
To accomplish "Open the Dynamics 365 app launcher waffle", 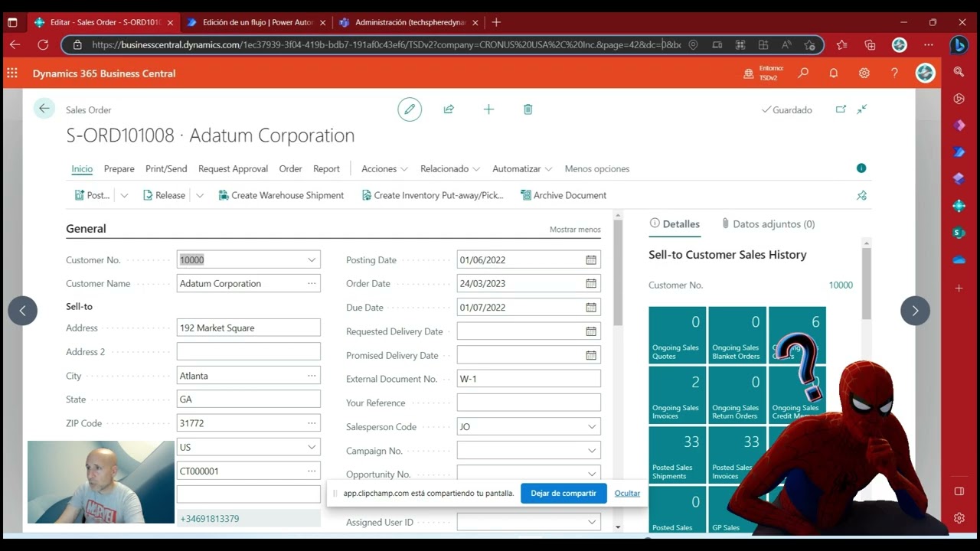I will [x=12, y=73].
